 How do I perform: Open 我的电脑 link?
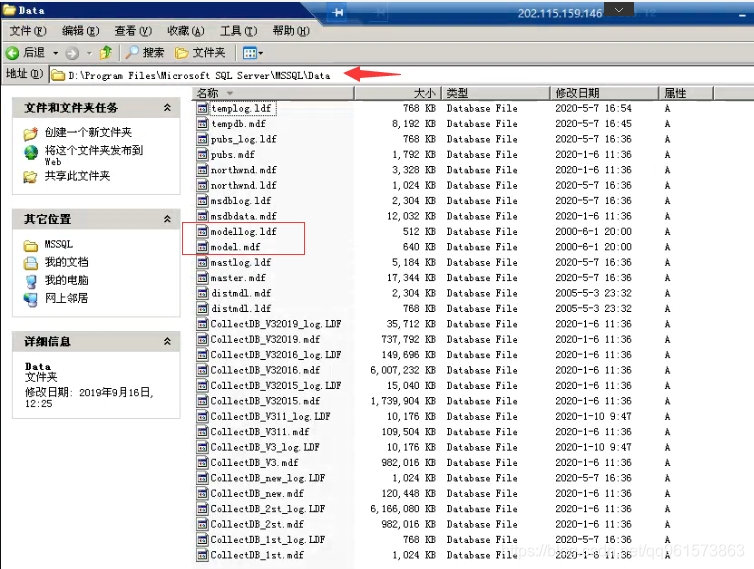click(66, 280)
